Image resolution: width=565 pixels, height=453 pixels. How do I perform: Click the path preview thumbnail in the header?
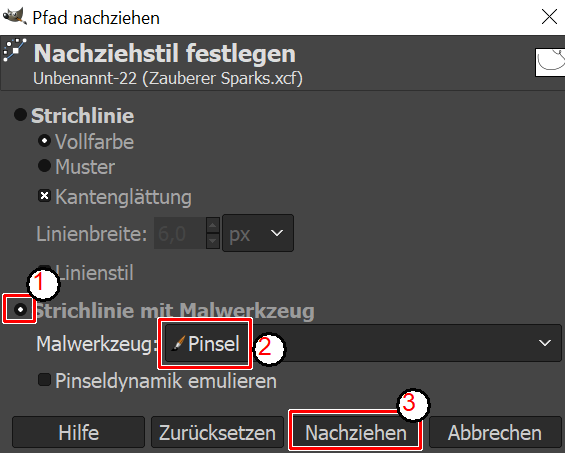[550, 62]
